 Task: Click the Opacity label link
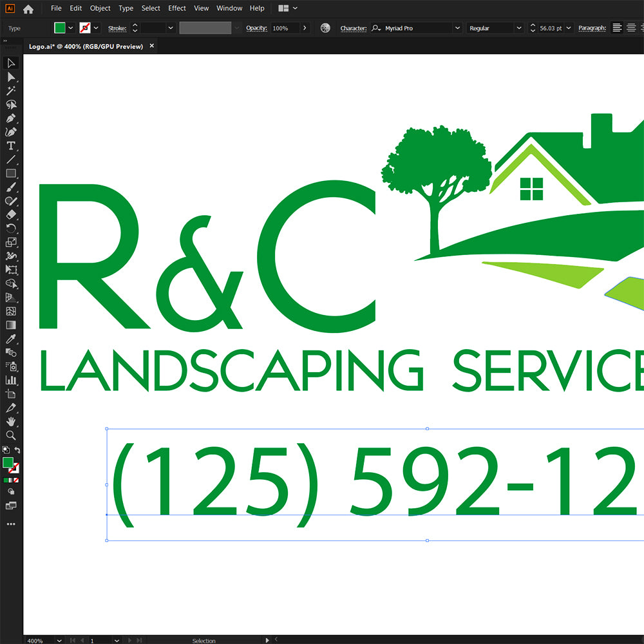point(256,28)
